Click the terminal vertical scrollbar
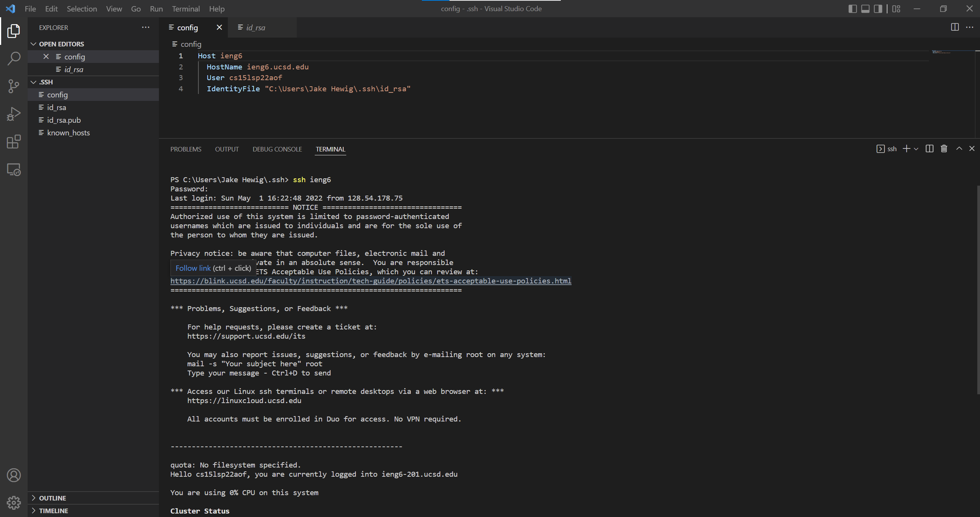This screenshot has height=517, width=980. coord(978,290)
